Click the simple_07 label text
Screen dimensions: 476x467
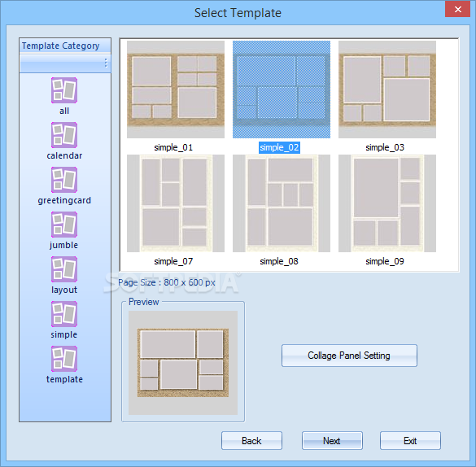click(173, 261)
